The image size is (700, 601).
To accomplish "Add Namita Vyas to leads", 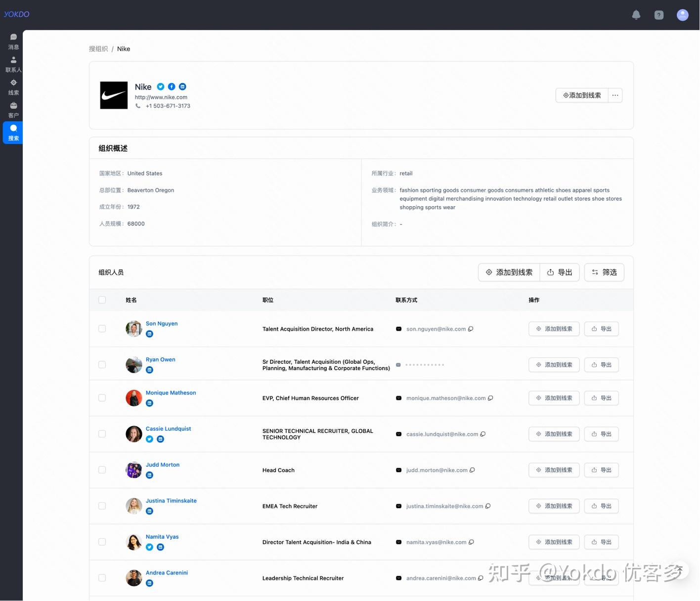I will 554,542.
